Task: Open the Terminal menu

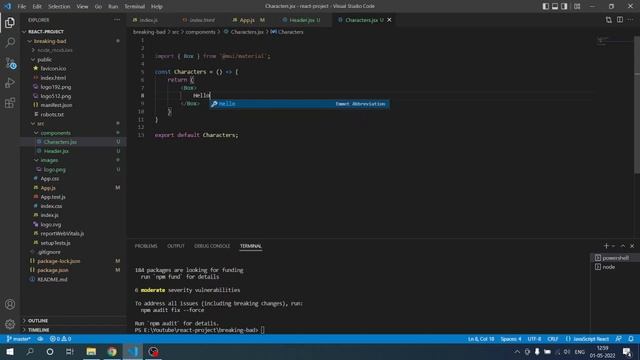Action: (134, 6)
